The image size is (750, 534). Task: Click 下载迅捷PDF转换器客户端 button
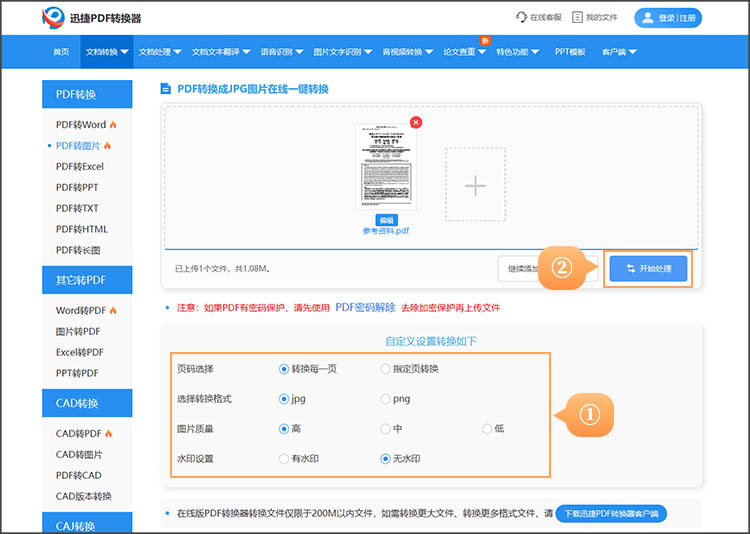611,514
